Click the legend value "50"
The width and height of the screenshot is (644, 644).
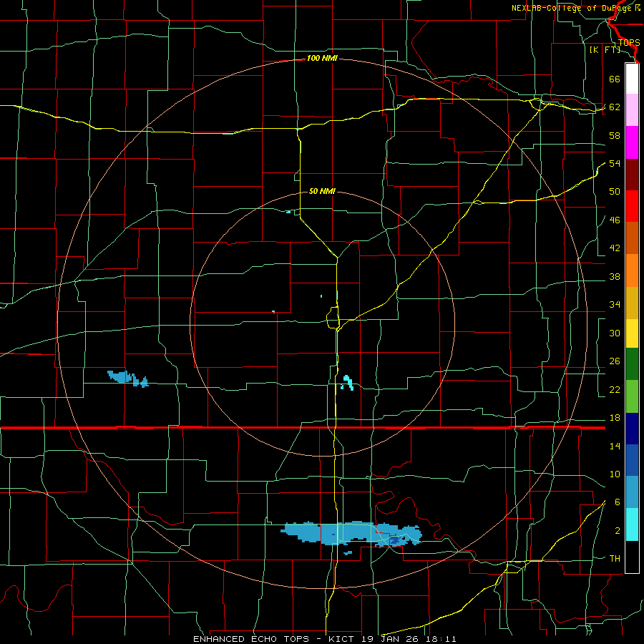coord(615,192)
